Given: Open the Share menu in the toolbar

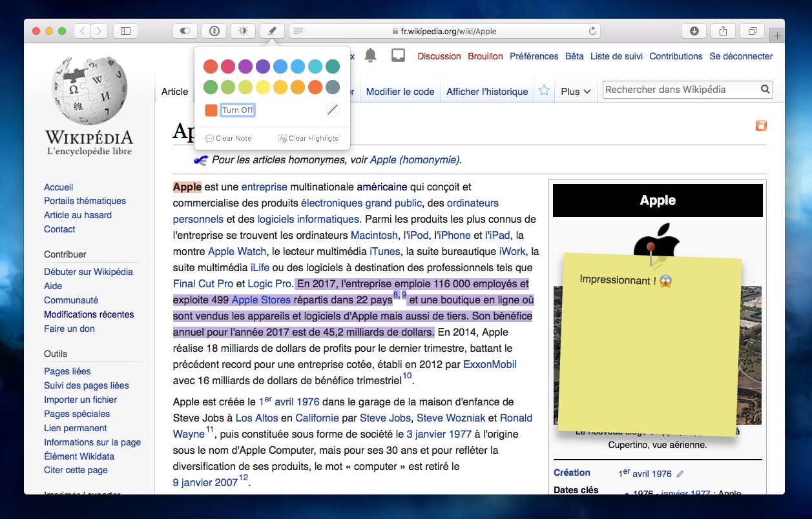Looking at the screenshot, I should (x=723, y=30).
